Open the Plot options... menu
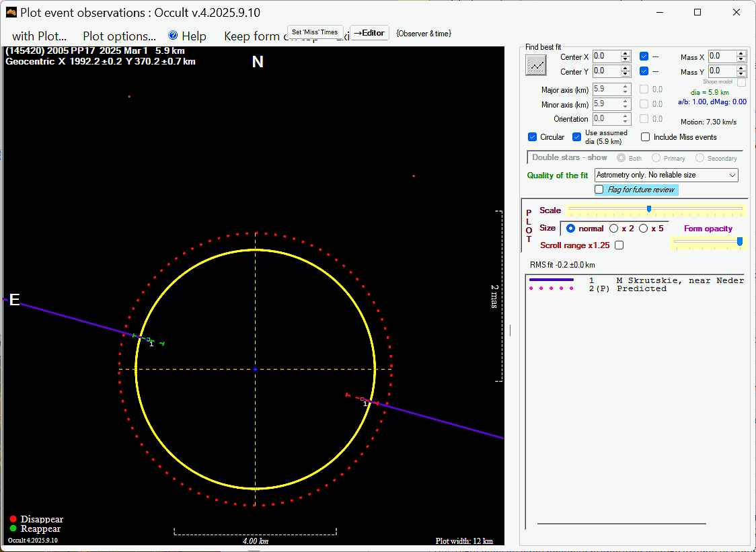This screenshot has height=552, width=756. click(119, 36)
